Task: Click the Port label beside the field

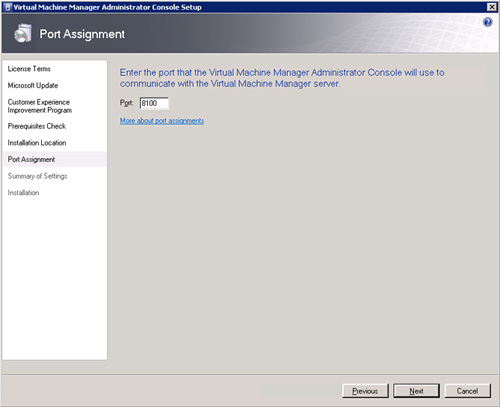Action: point(126,103)
